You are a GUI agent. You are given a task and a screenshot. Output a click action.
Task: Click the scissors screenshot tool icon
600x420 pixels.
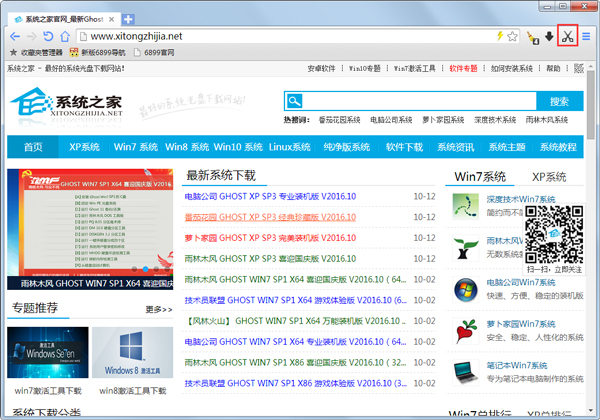(x=567, y=36)
